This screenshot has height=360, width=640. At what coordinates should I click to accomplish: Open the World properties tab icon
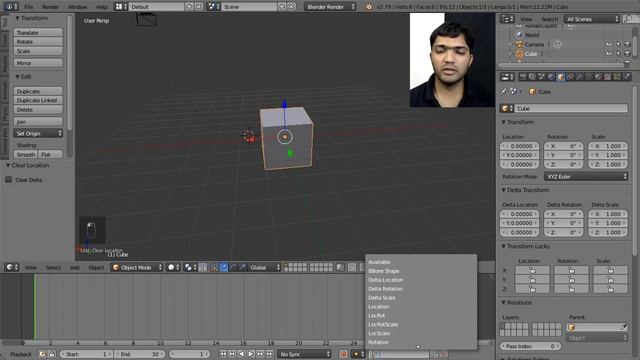[551, 77]
